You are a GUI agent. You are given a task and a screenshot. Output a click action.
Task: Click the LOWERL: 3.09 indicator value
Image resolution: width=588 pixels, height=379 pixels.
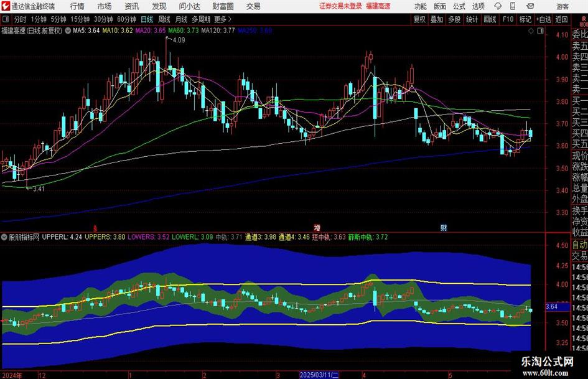192,237
